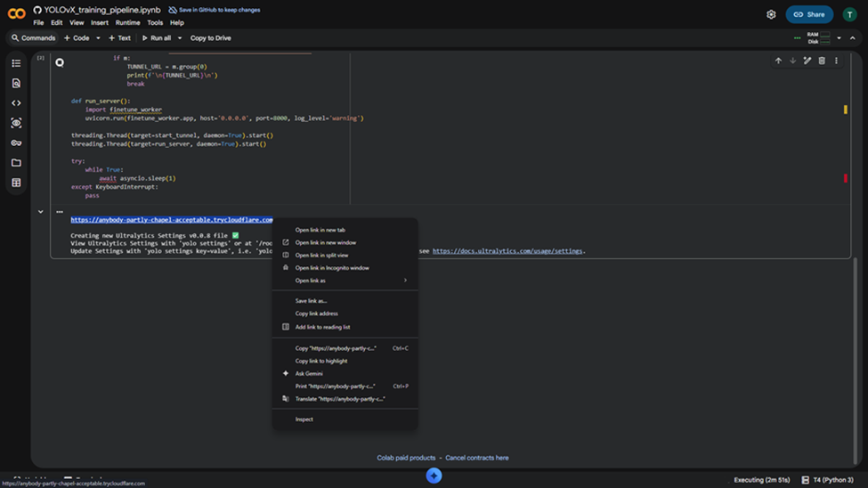Open secrets key sidebar icon
Image resolution: width=868 pixels, height=488 pixels.
coord(16,142)
